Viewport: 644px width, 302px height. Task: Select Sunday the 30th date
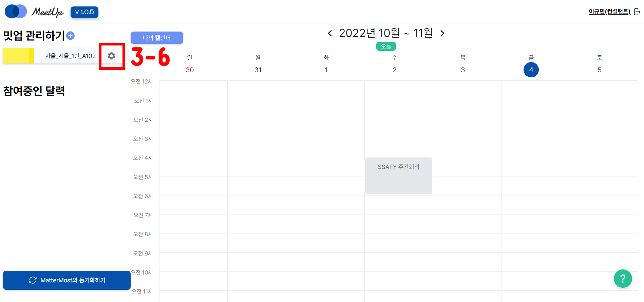[190, 70]
